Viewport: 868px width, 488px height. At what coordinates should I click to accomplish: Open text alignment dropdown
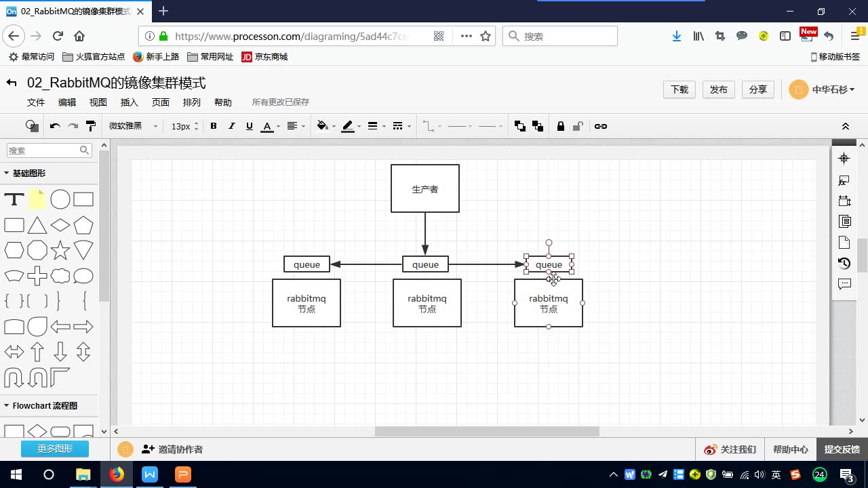(296, 126)
